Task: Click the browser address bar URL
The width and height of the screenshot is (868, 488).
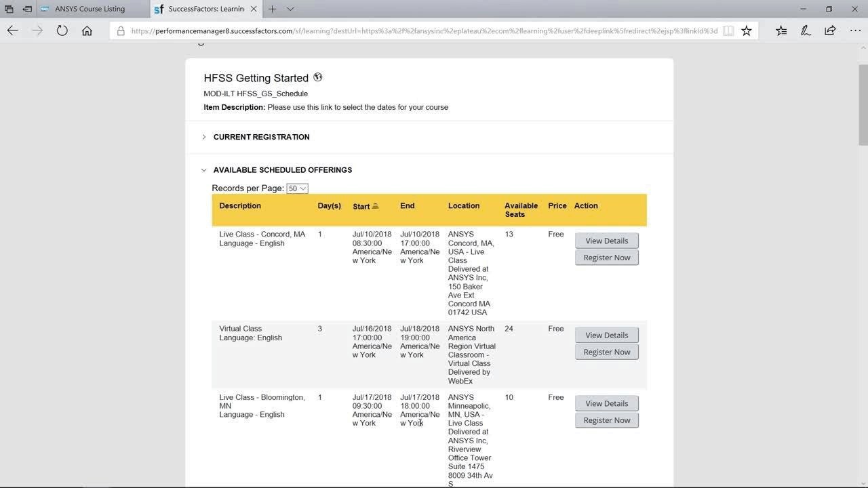Action: pyautogui.click(x=424, y=30)
